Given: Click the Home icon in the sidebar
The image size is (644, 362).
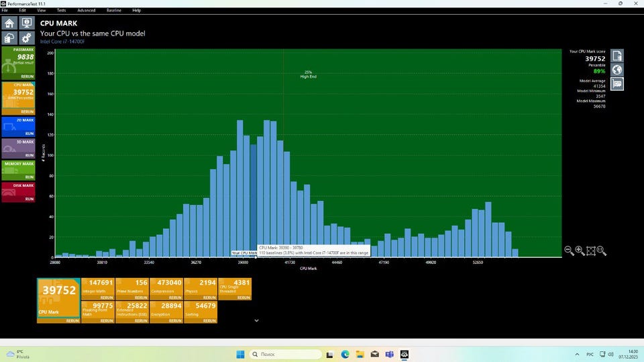Looking at the screenshot, I should click(x=9, y=24).
